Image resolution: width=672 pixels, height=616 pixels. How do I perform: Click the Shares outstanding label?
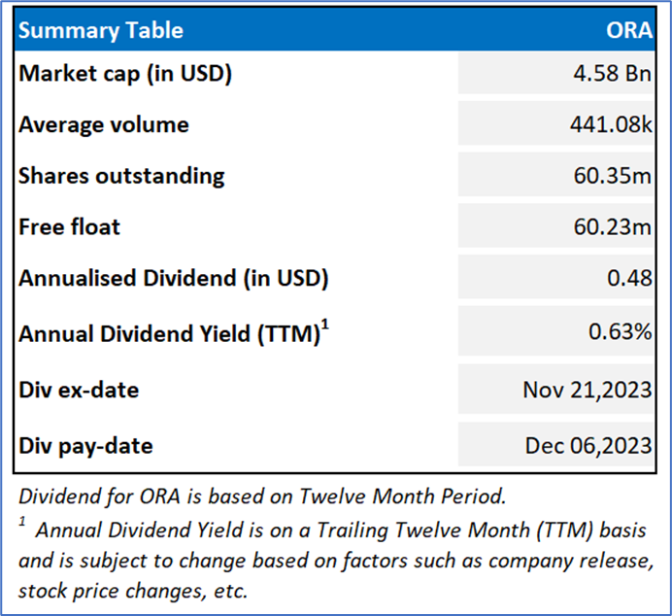pos(121,176)
